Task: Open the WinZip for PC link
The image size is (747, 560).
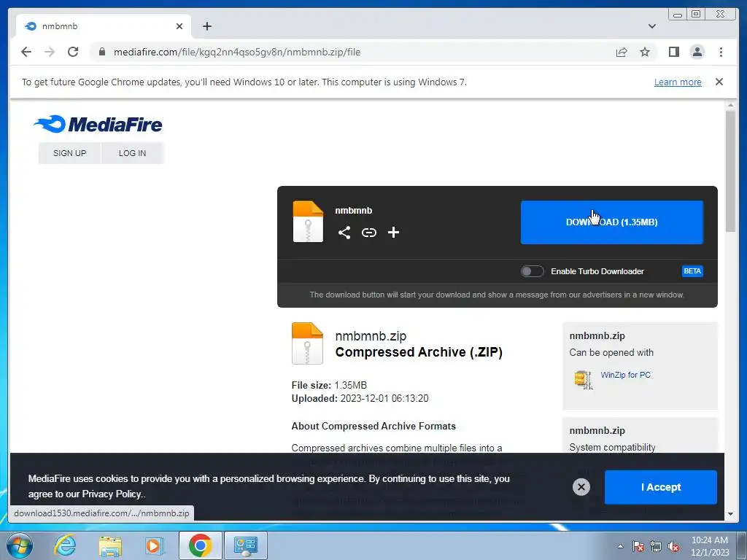Action: coord(625,375)
